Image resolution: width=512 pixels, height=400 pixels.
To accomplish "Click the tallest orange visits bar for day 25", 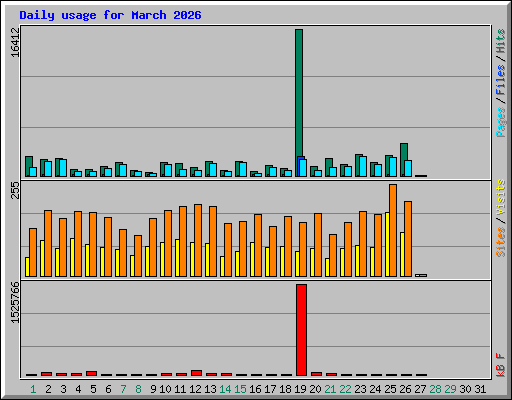I will (393, 230).
